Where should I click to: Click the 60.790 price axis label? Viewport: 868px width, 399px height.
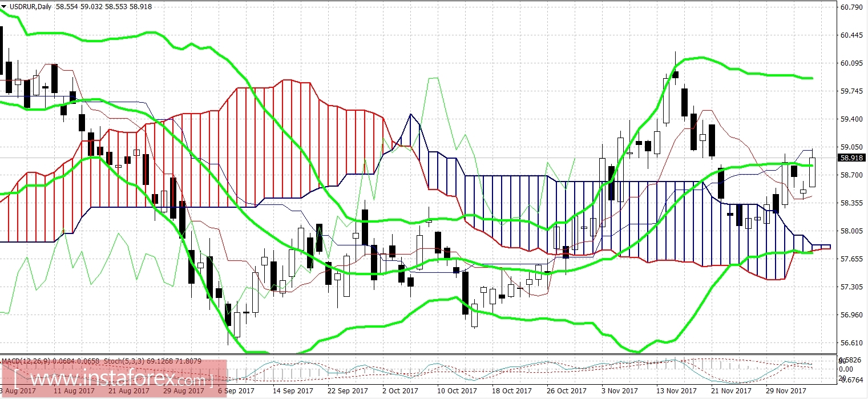(851, 7)
